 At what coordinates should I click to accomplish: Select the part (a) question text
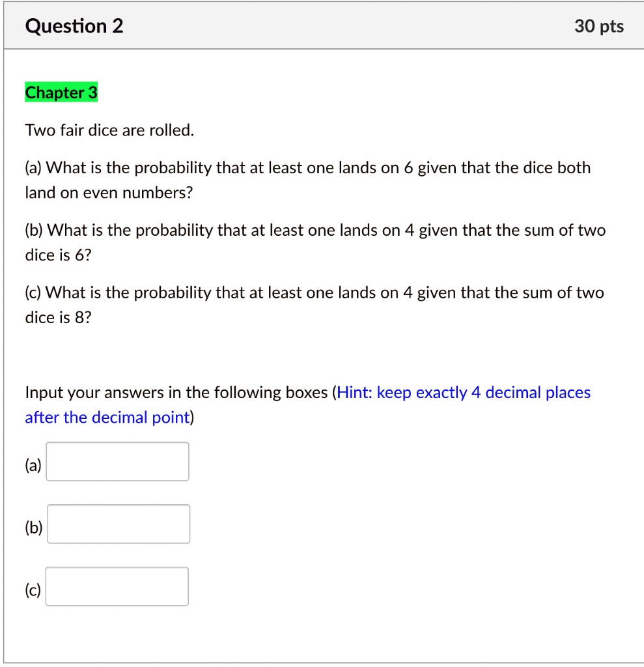click(x=306, y=179)
